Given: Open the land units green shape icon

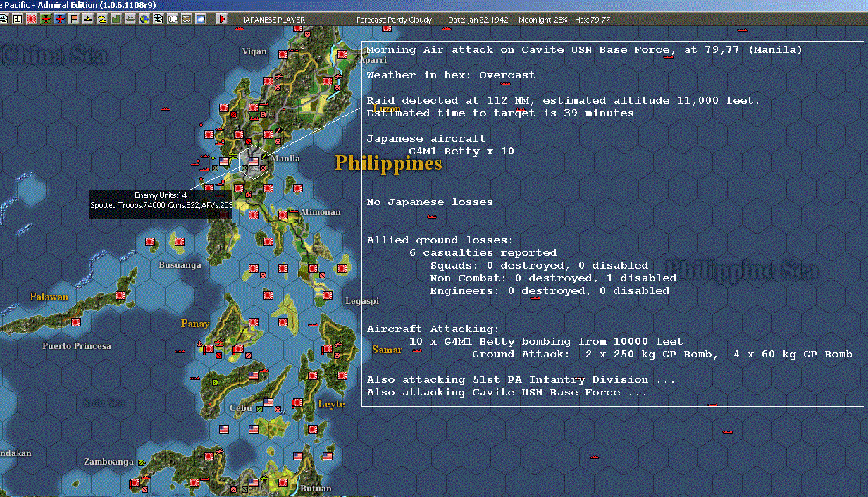Looking at the screenshot, I should tap(116, 19).
